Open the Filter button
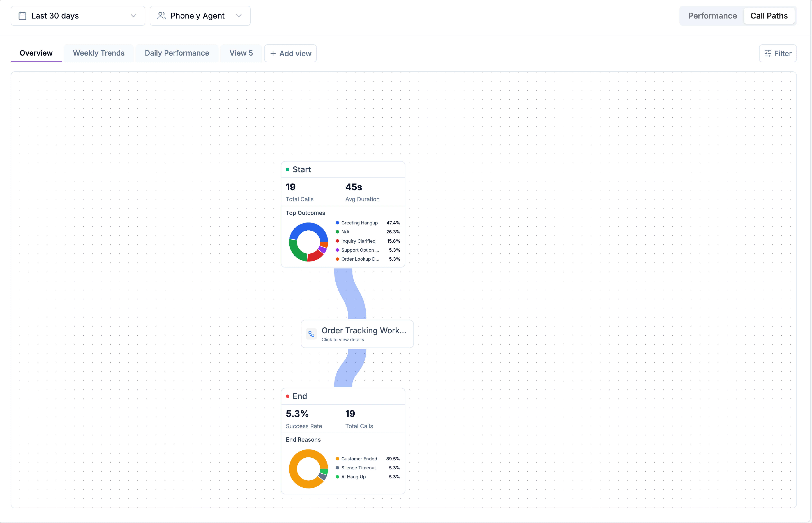This screenshot has width=812, height=523. coord(778,54)
